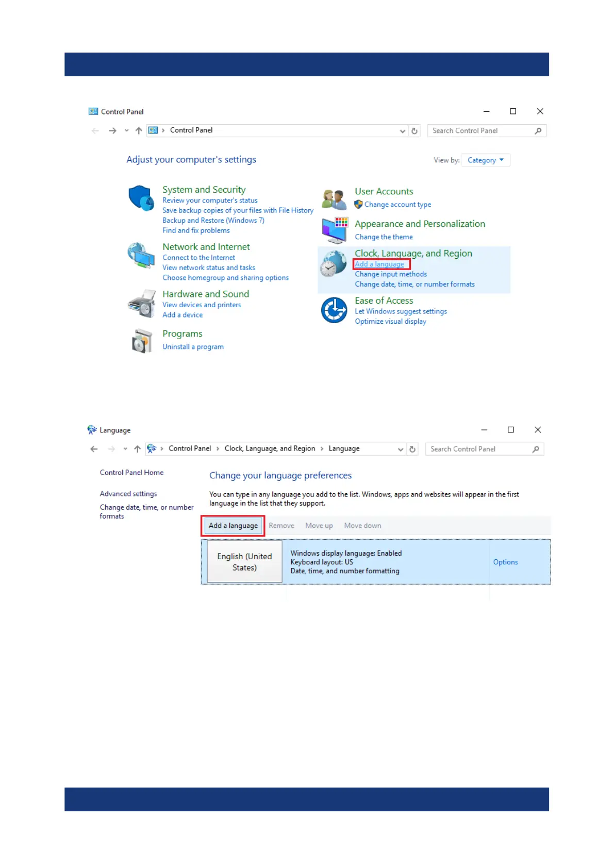The height and width of the screenshot is (868, 614).
Task: Click address bar icon in Language window
Action: click(x=152, y=449)
